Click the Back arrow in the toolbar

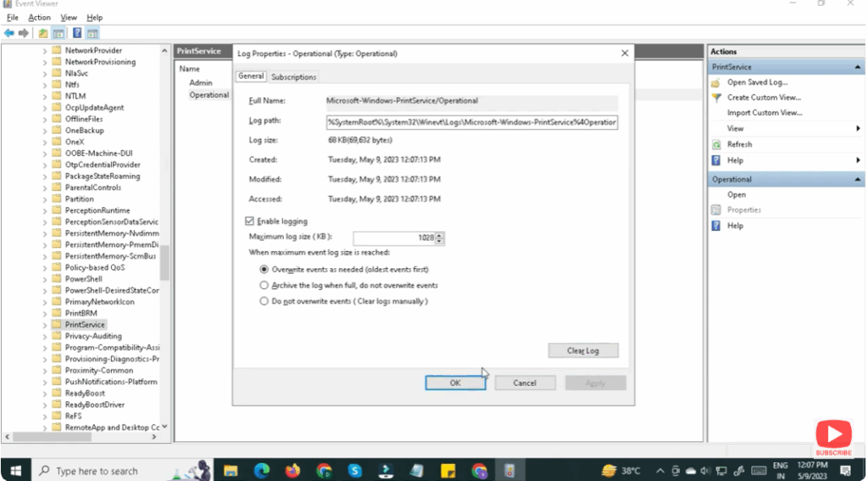[8, 33]
